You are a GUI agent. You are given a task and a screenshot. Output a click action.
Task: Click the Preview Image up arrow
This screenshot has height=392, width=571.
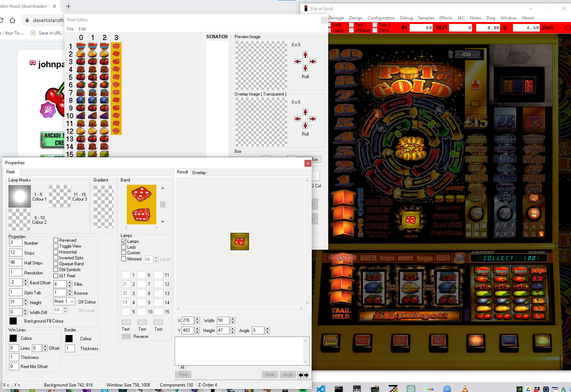305,54
